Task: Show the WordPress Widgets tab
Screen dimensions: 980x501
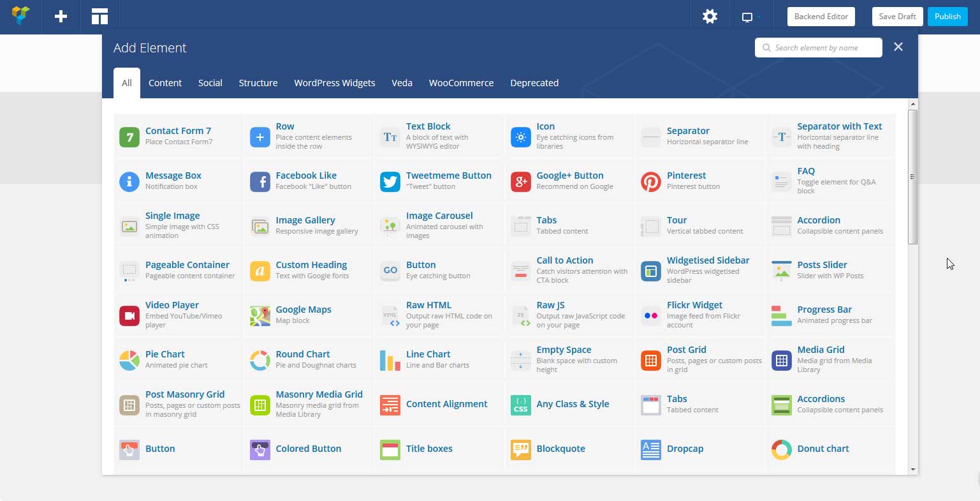Action: [x=335, y=83]
